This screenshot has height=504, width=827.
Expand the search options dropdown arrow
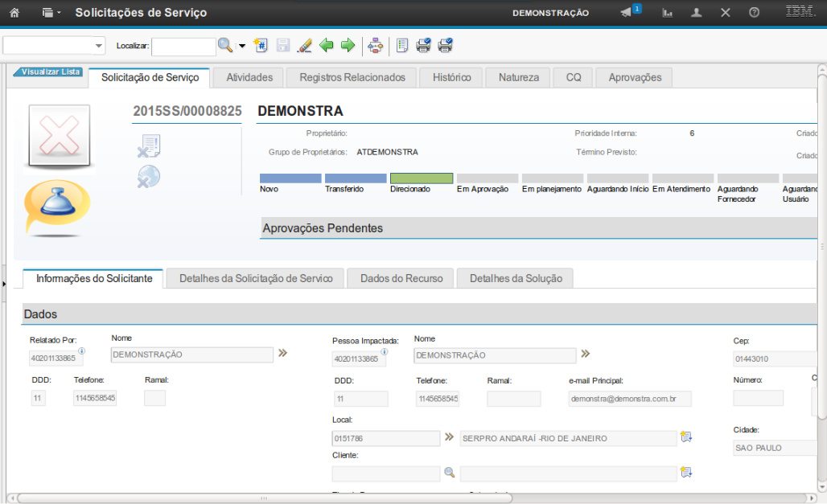pyautogui.click(x=242, y=46)
